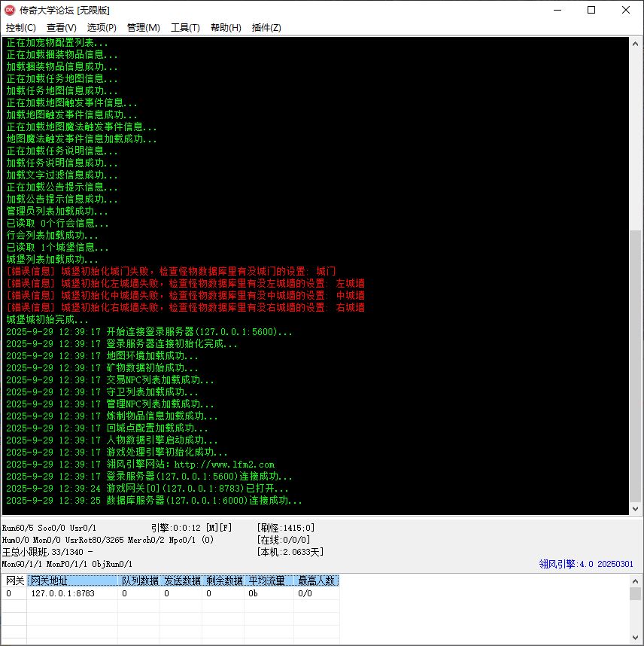This screenshot has width=644, height=646.
Task: Click the 地图环境加载成功 log line
Action: pyautogui.click(x=102, y=355)
